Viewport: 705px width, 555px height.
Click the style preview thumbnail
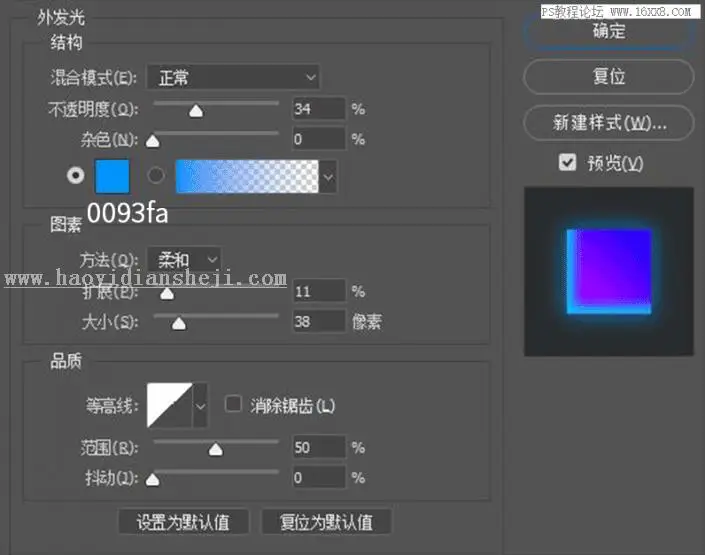pos(609,272)
